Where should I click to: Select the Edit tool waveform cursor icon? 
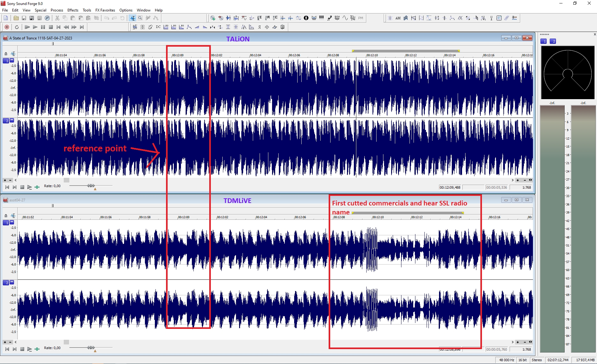[x=133, y=18]
